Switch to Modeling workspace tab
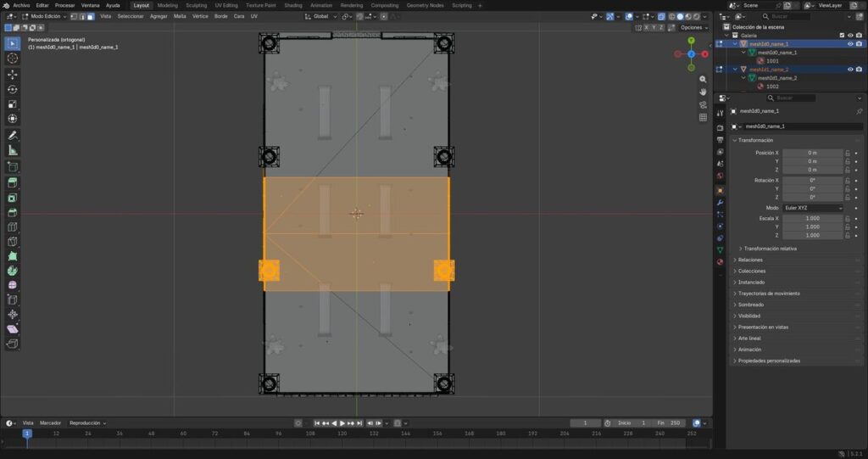 (x=167, y=6)
